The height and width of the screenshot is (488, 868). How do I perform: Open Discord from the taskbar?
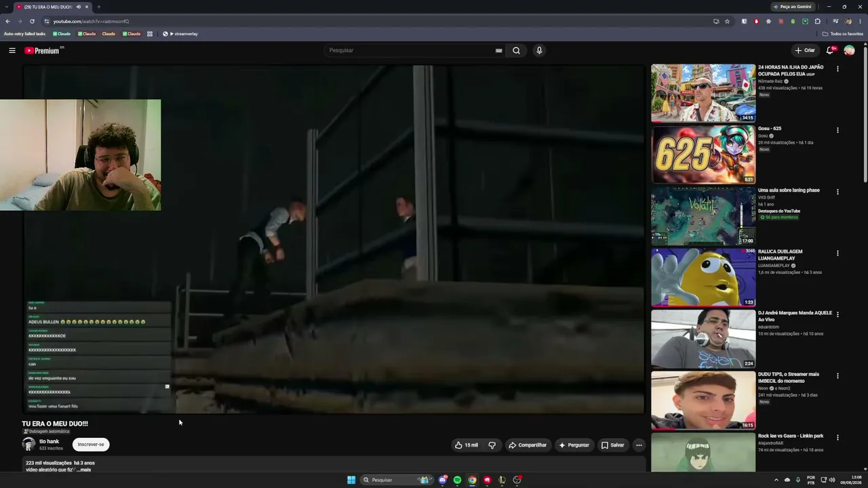(x=443, y=480)
